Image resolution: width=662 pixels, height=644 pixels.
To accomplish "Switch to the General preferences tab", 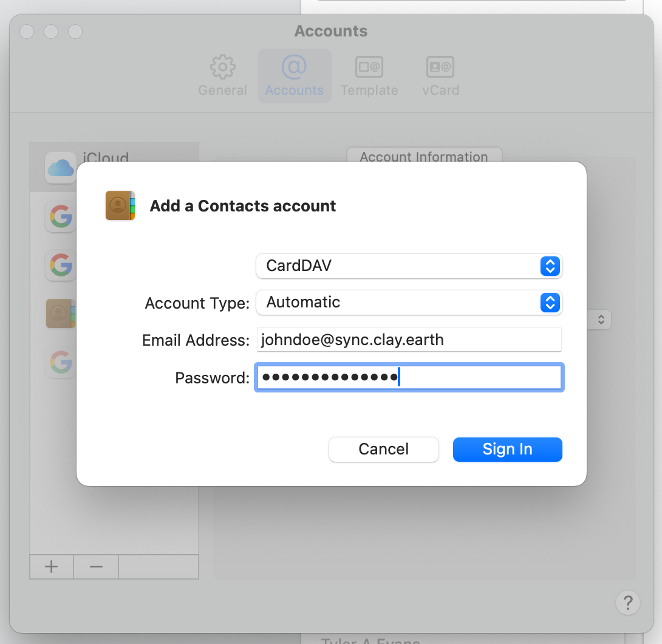I will 222,77.
